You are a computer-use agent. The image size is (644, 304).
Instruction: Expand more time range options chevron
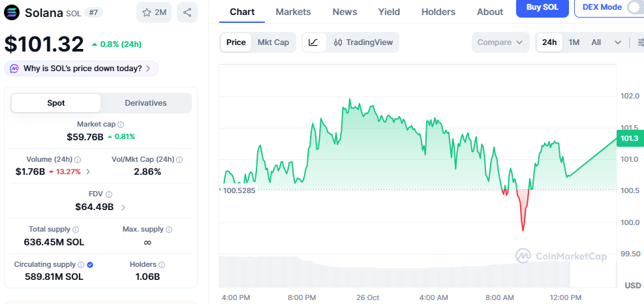coord(618,42)
